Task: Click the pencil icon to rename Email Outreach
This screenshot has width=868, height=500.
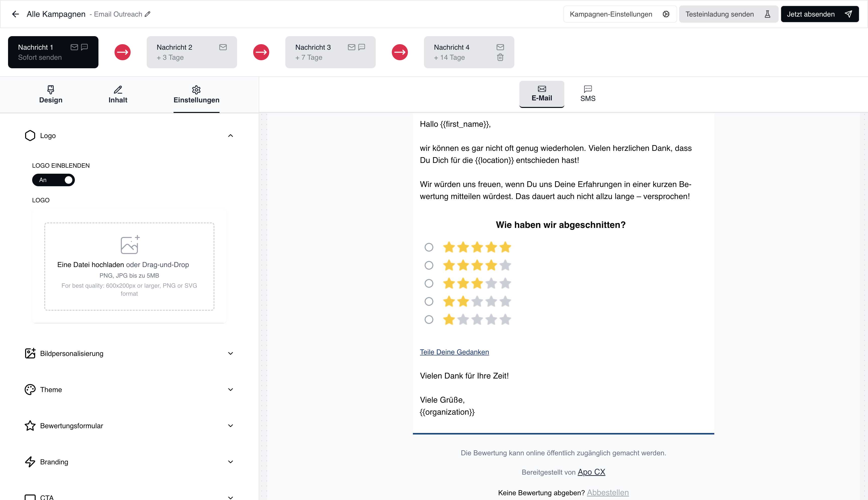Action: pyautogui.click(x=147, y=14)
